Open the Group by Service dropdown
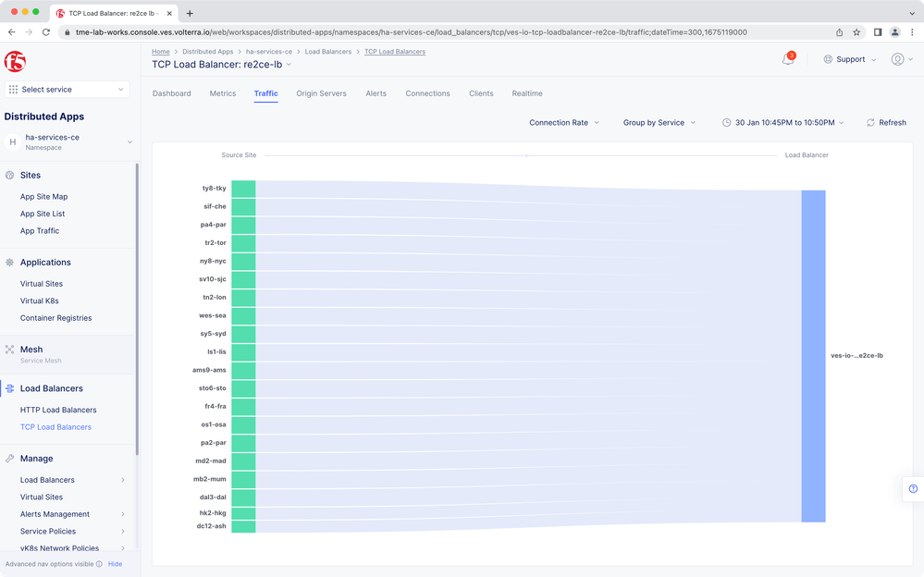 (659, 123)
